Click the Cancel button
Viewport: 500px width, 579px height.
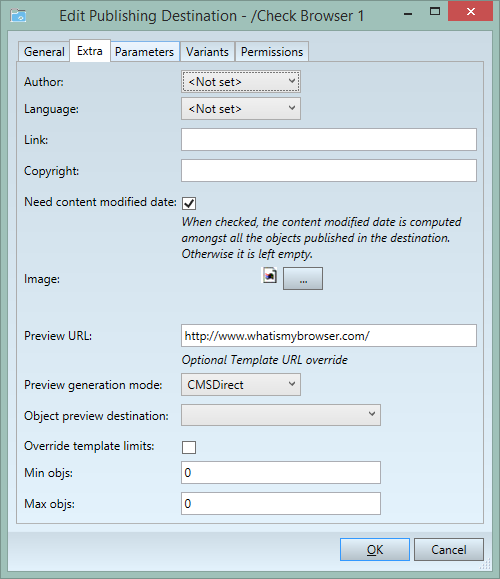449,549
